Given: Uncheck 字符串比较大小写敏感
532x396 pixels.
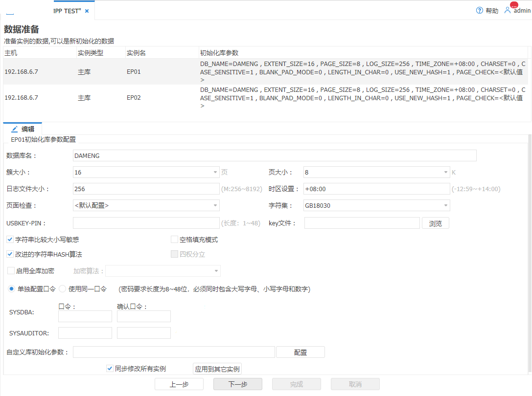Looking at the screenshot, I should click(10, 240).
